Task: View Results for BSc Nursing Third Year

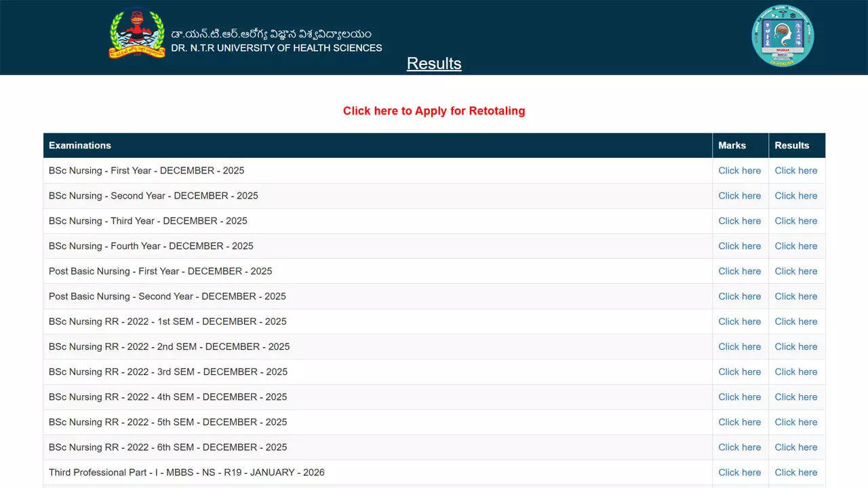Action: tap(795, 221)
